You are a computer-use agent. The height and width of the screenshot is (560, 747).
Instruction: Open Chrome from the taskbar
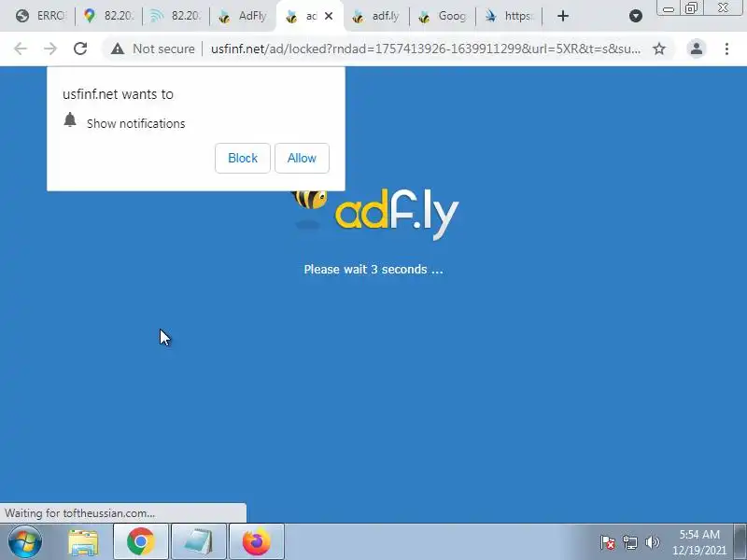click(x=141, y=542)
